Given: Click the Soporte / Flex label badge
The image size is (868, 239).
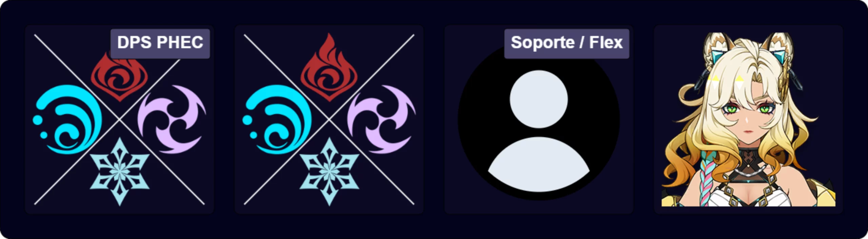Looking at the screenshot, I should click(567, 43).
